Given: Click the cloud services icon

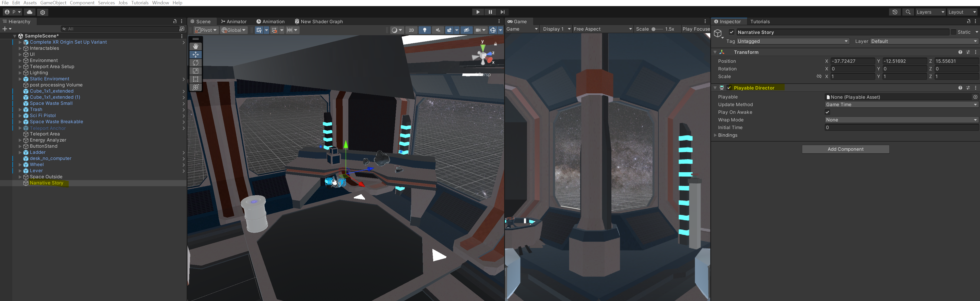Looking at the screenshot, I should click(30, 12).
